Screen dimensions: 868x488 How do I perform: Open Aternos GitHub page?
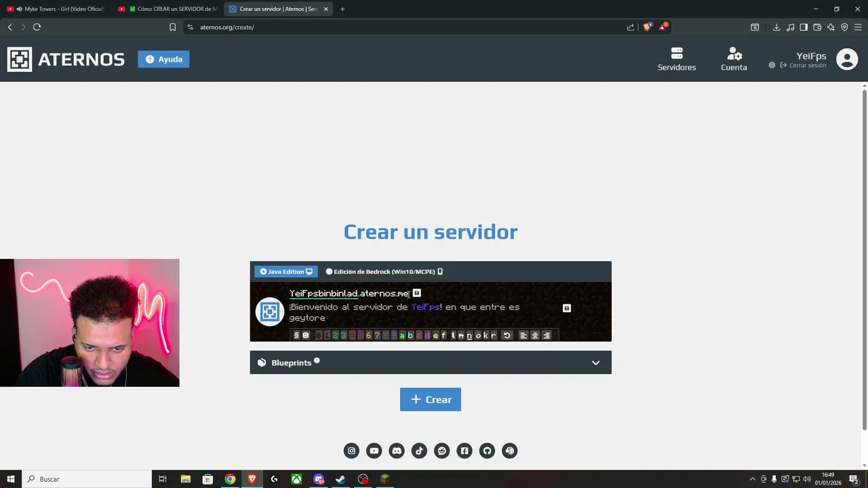(x=487, y=451)
